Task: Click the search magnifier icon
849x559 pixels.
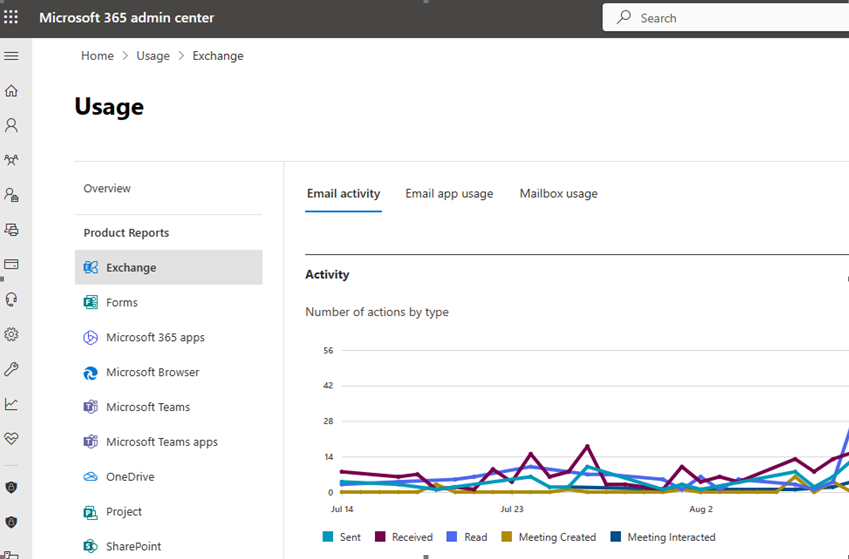Action: 624,17
